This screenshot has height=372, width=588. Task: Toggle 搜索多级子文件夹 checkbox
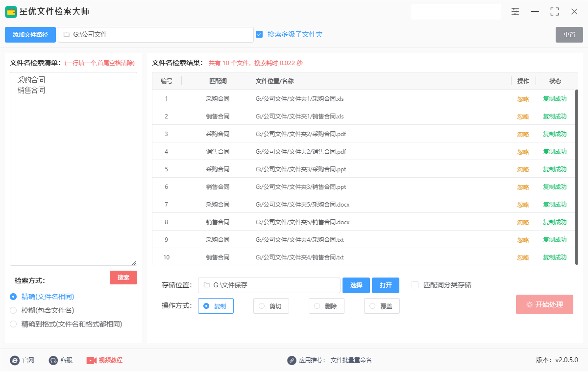pyautogui.click(x=260, y=34)
